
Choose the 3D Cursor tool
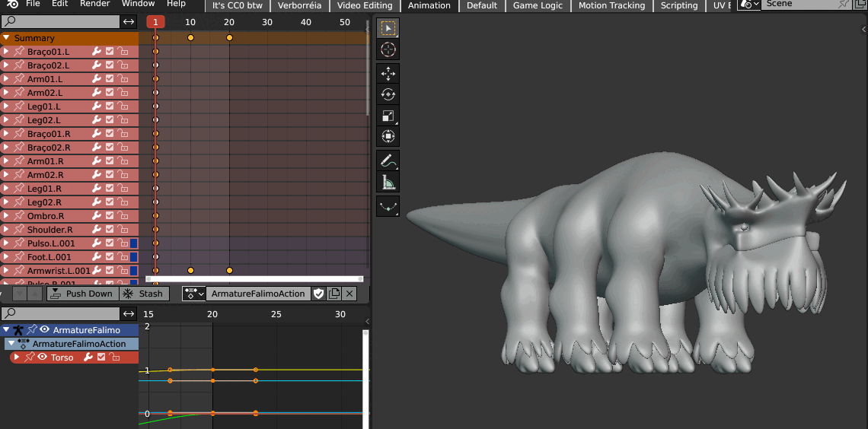tap(388, 49)
